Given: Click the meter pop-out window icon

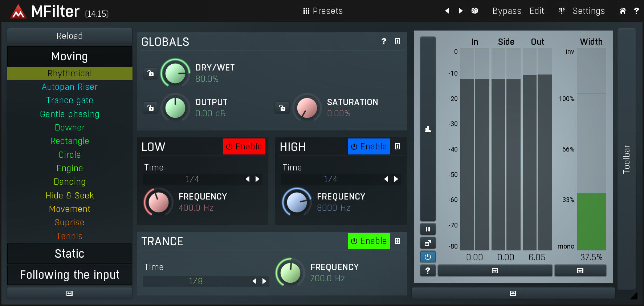Looking at the screenshot, I should 428,243.
